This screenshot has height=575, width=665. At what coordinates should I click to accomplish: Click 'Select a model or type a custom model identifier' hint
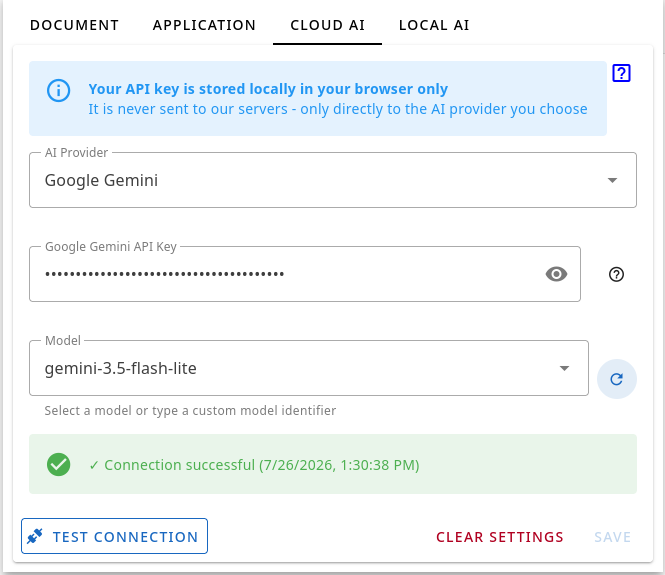pos(190,410)
